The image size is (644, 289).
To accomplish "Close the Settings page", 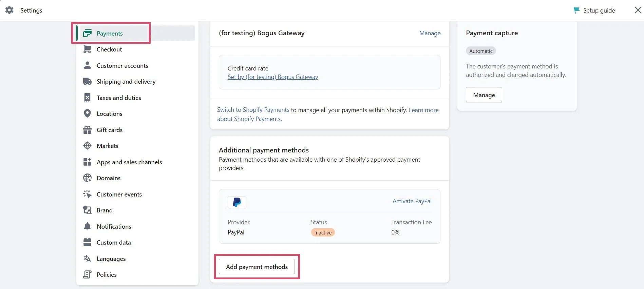I will (x=638, y=10).
